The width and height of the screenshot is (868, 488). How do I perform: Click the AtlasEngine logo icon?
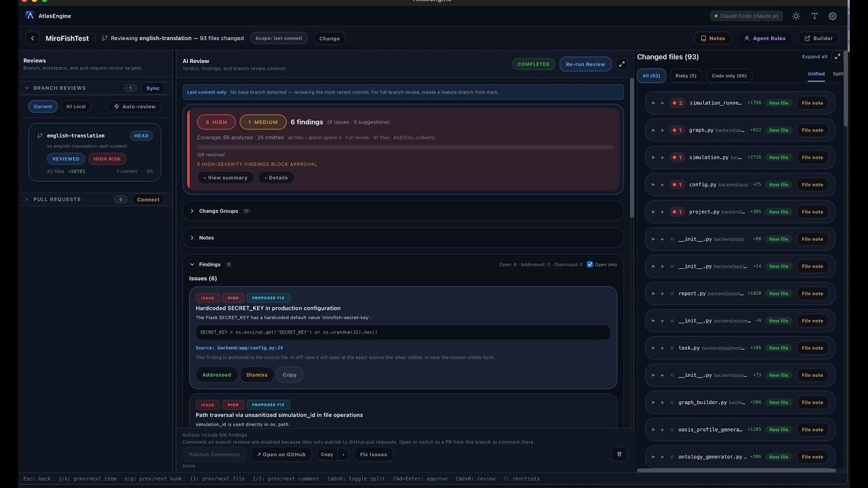pyautogui.click(x=30, y=16)
